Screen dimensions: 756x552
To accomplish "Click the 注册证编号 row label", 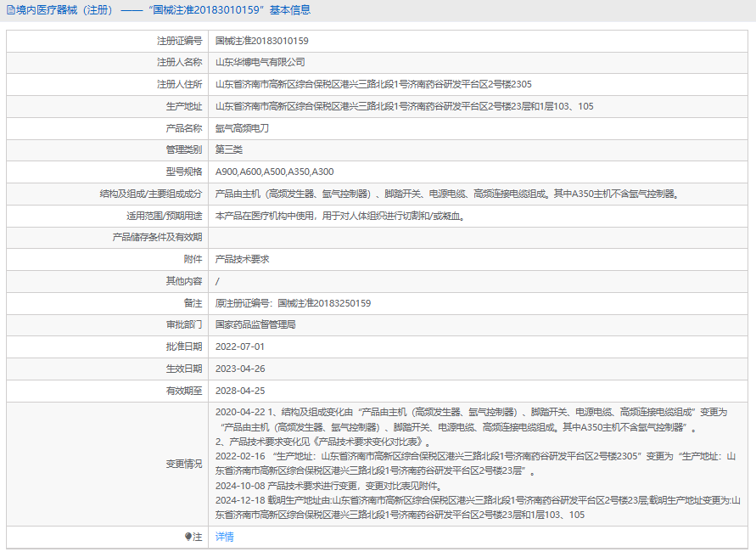I will click(179, 41).
